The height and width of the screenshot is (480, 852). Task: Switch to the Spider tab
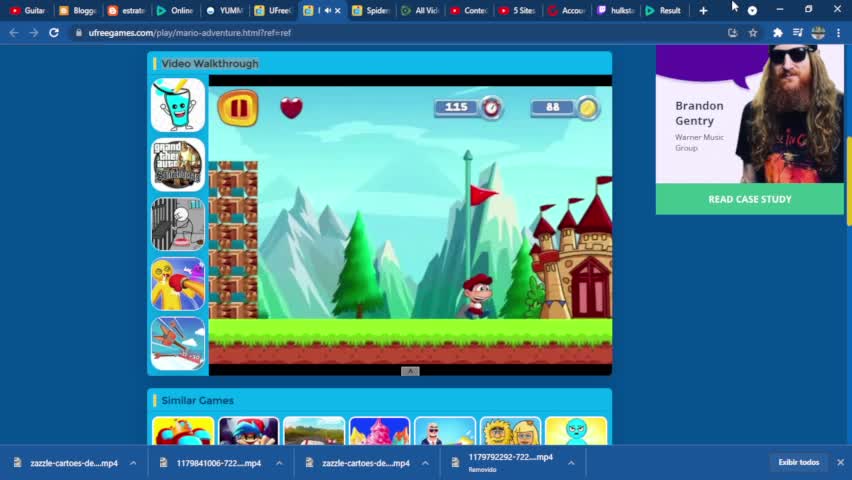[x=371, y=10]
